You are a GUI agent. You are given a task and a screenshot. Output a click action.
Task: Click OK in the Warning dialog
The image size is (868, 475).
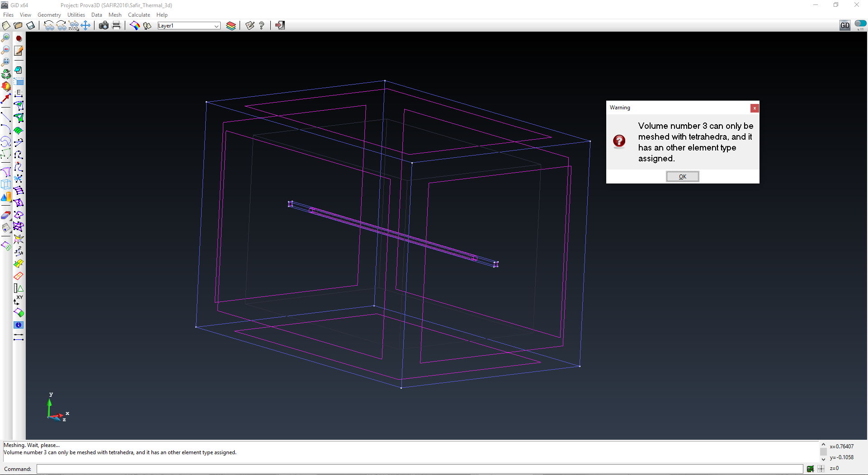682,177
